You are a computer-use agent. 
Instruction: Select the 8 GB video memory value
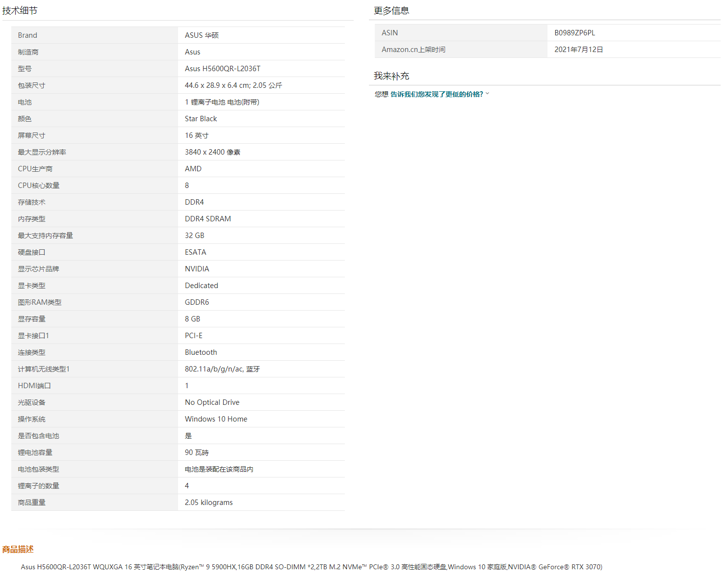tap(193, 319)
